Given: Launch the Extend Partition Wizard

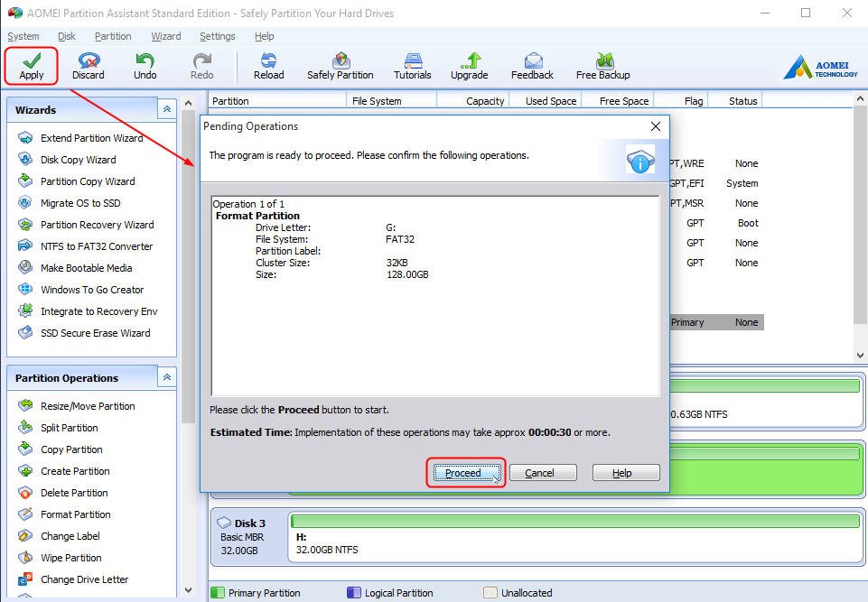Looking at the screenshot, I should tap(80, 138).
